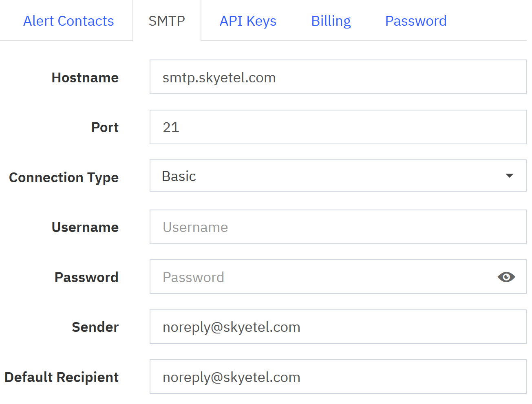Switch to the Alert Contacts tab
The image size is (532, 404).
(x=68, y=21)
